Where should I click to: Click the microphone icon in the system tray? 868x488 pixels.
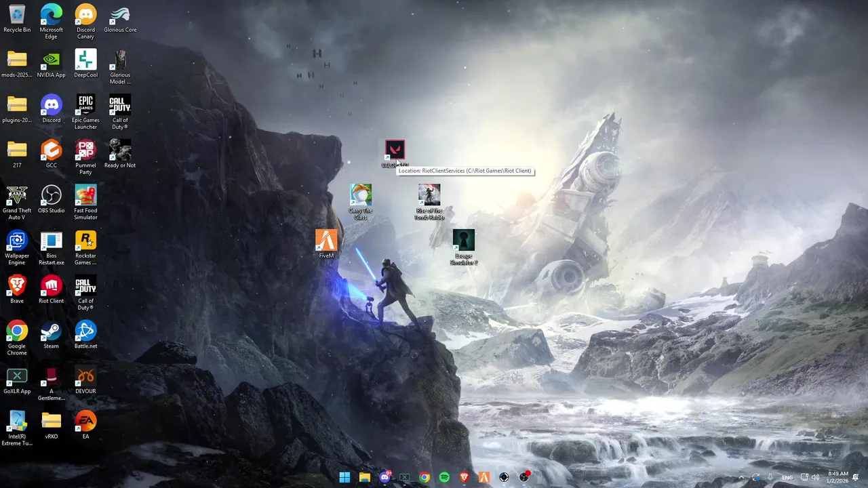(770, 477)
